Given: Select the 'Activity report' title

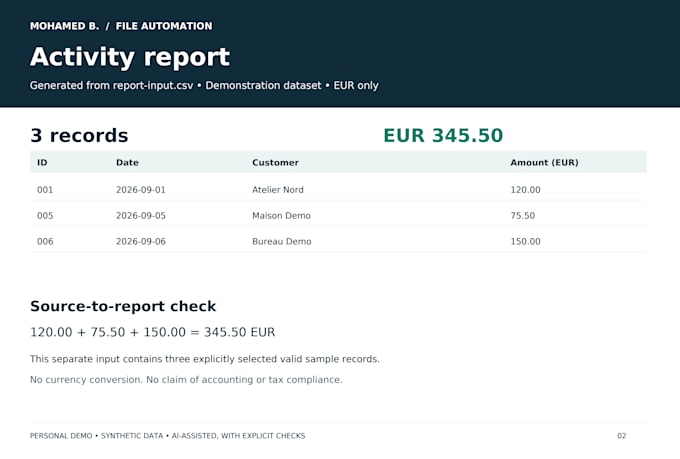Looking at the screenshot, I should [x=130, y=57].
